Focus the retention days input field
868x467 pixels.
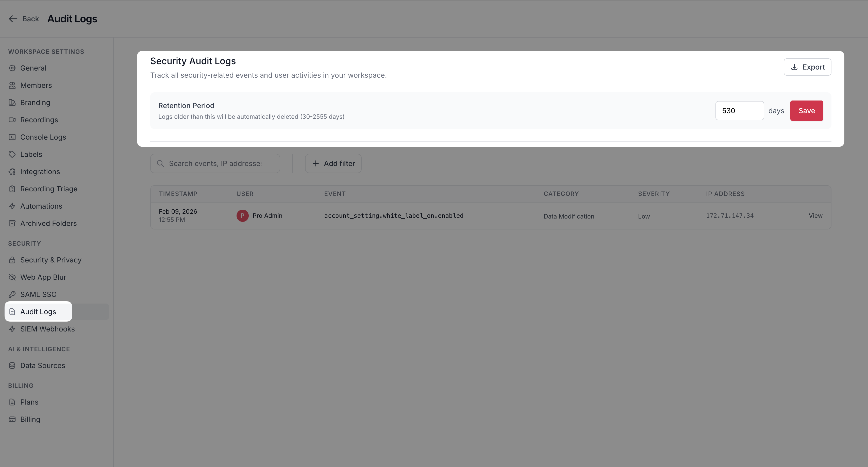[x=739, y=110]
